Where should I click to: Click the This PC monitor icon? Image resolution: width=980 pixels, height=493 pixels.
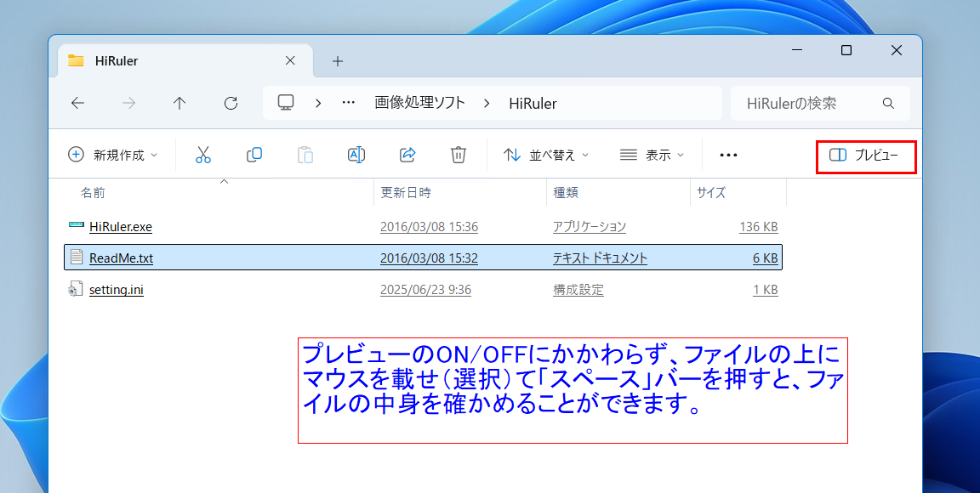(286, 103)
